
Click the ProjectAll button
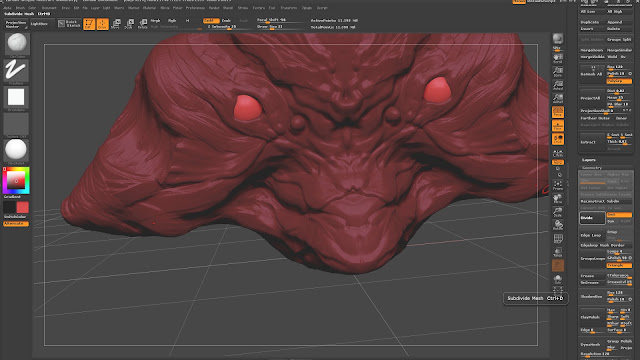tap(592, 98)
